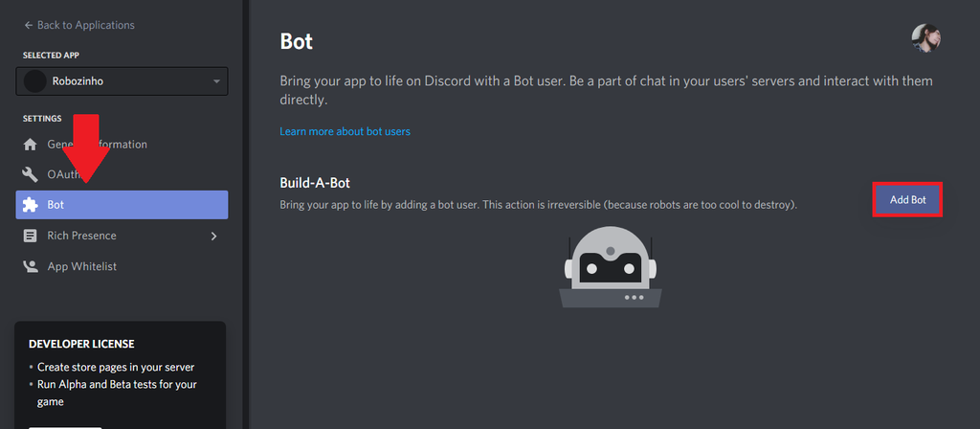Click the Add Bot button
The height and width of the screenshot is (429, 980).
pos(907,200)
